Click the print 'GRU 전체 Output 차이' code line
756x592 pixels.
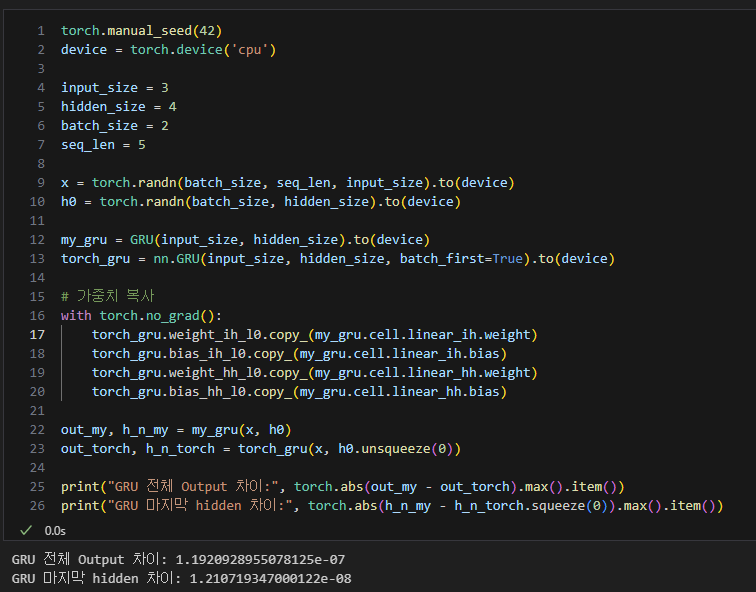click(342, 486)
